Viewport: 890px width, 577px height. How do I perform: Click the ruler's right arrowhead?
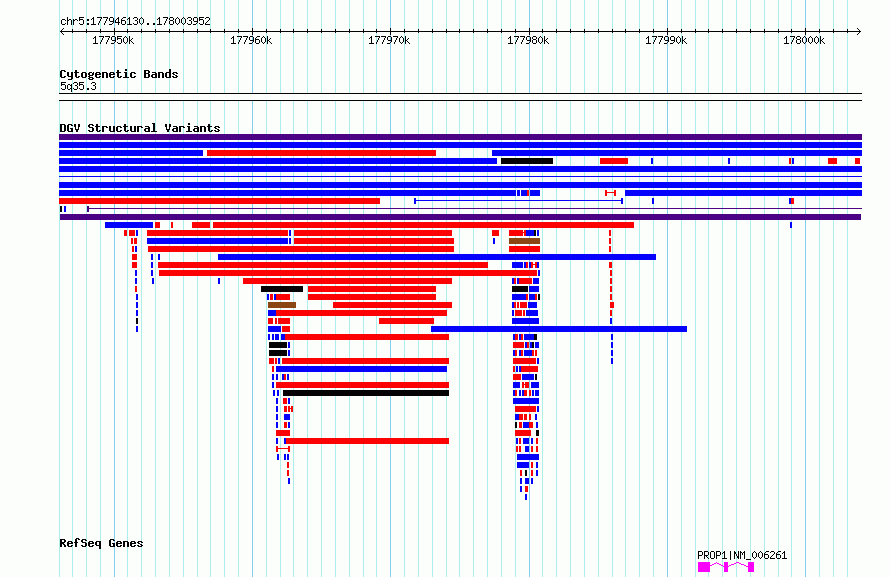tap(859, 31)
